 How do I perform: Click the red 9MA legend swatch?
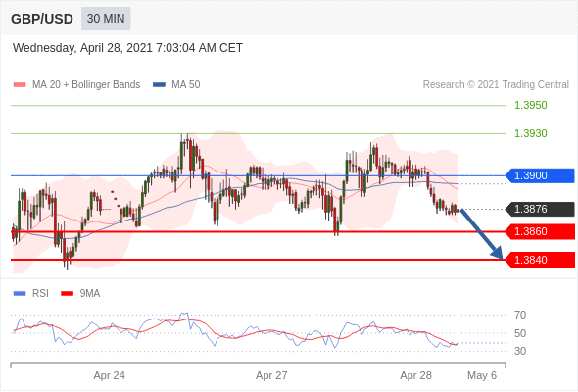pos(67,294)
